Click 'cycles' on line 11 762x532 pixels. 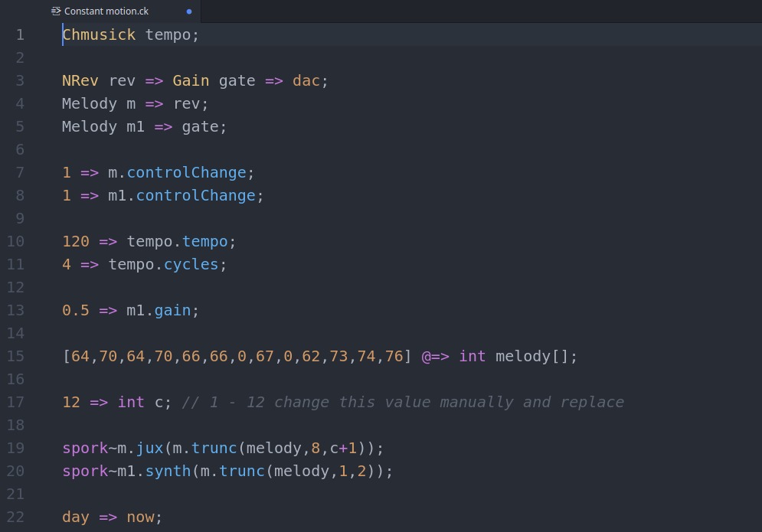(x=191, y=265)
